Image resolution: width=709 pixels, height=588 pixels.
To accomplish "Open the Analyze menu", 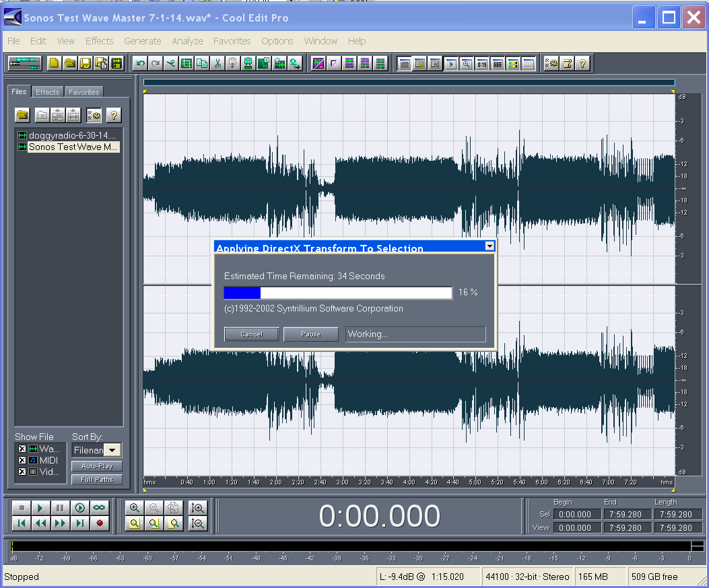I will pos(187,41).
